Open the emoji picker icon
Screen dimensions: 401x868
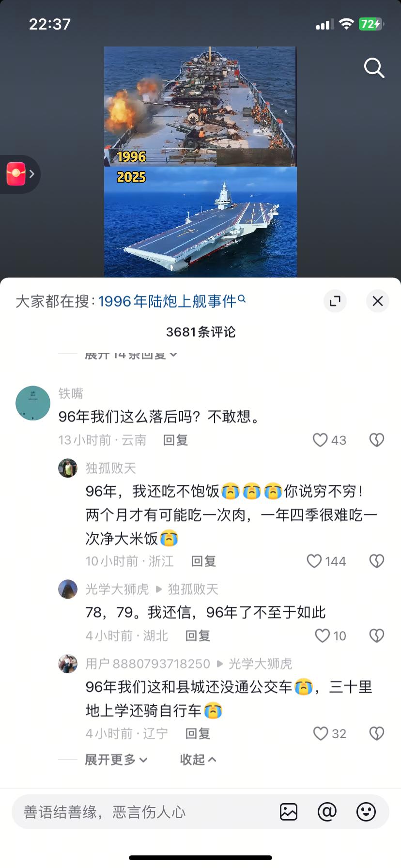[366, 812]
